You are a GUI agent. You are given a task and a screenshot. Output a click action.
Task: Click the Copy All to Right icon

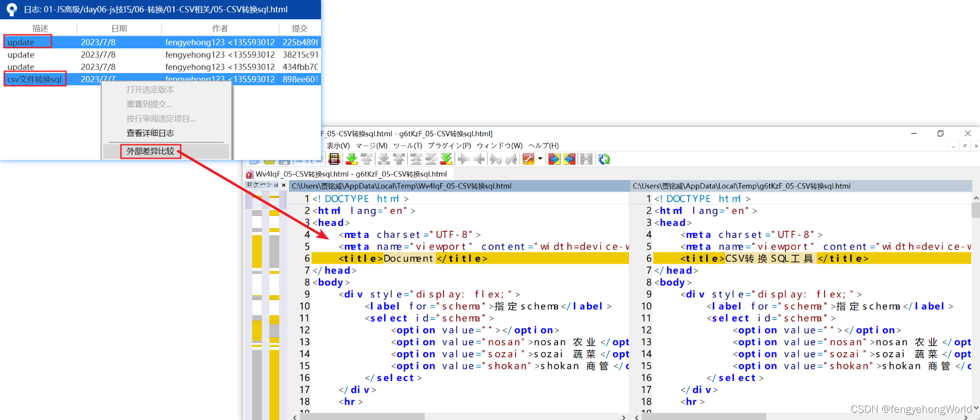(554, 159)
